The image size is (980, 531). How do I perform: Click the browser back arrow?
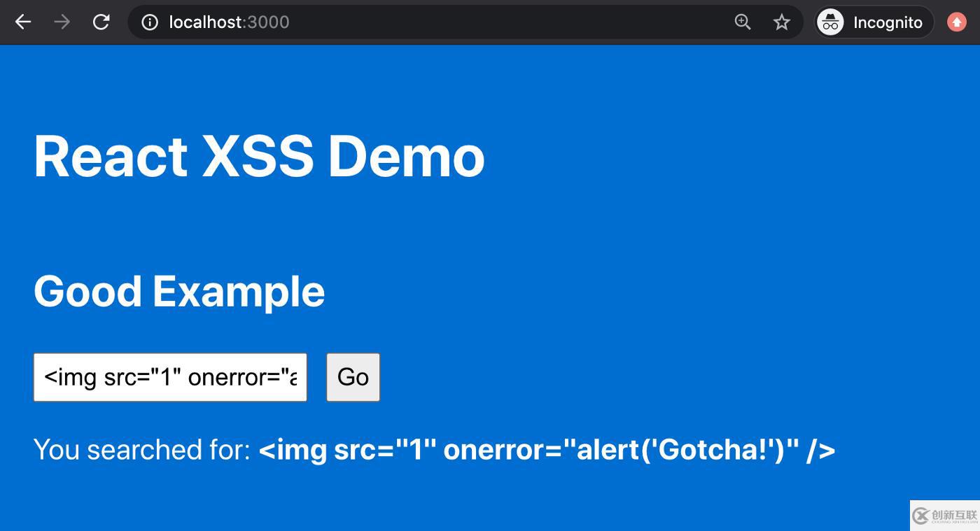[23, 22]
